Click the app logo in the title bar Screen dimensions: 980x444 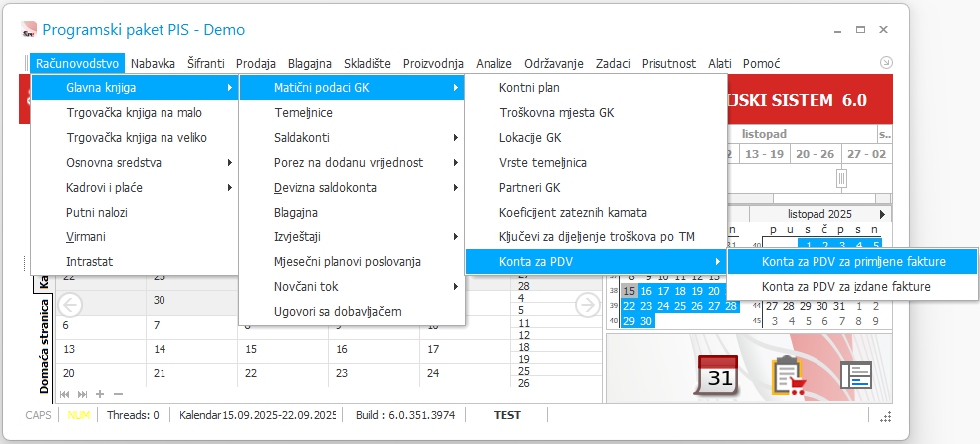click(28, 29)
